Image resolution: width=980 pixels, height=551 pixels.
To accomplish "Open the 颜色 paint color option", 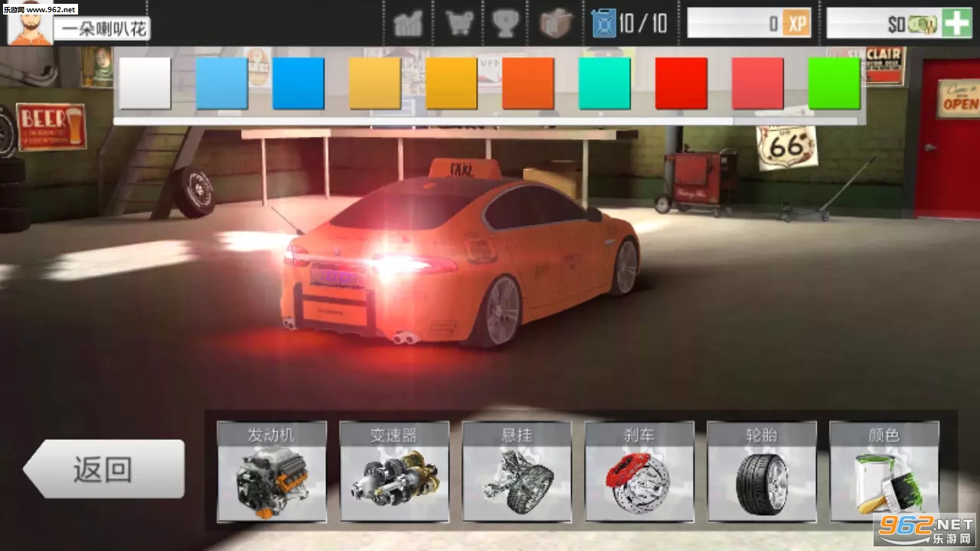I will click(x=884, y=471).
